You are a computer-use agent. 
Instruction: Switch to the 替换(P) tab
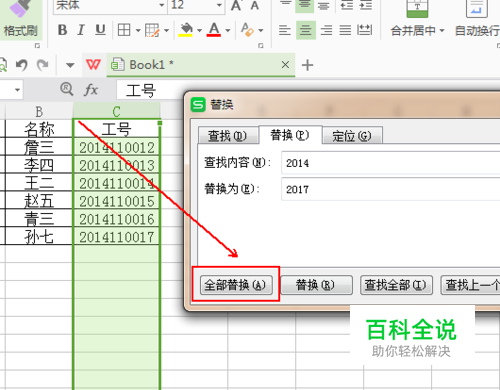[290, 135]
